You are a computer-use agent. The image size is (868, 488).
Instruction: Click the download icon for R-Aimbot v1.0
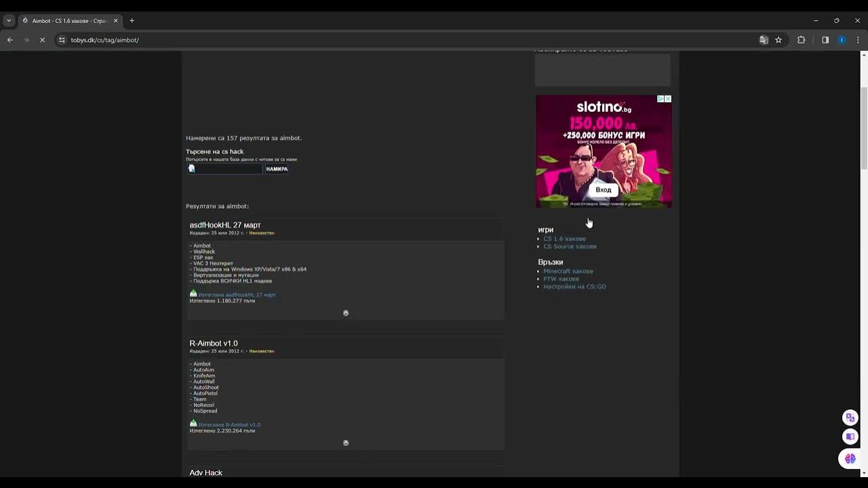(x=193, y=424)
